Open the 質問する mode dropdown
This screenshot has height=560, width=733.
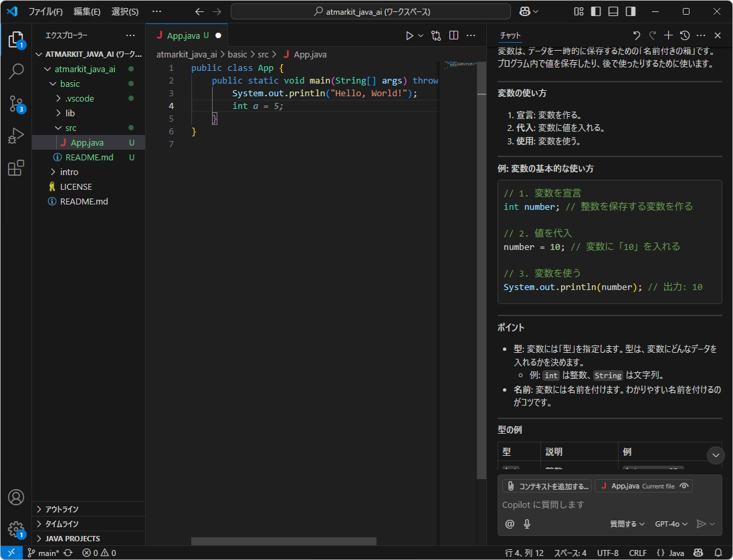(x=627, y=524)
